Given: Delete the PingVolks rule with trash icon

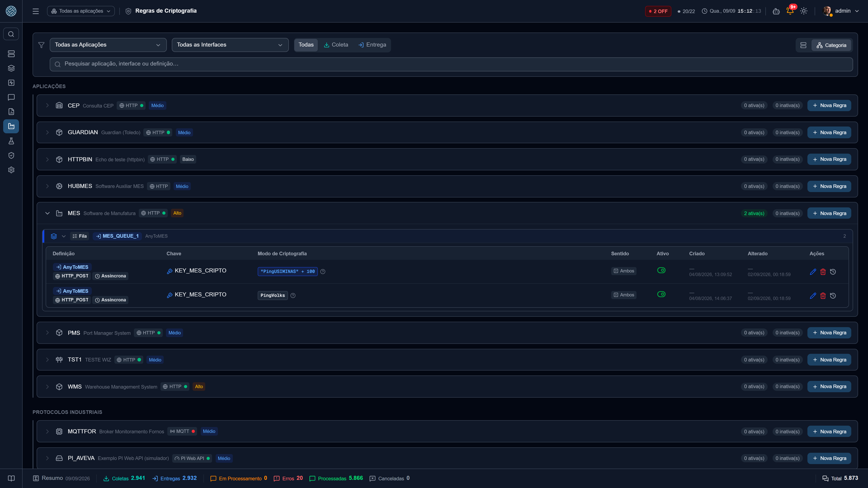Looking at the screenshot, I should [x=823, y=296].
